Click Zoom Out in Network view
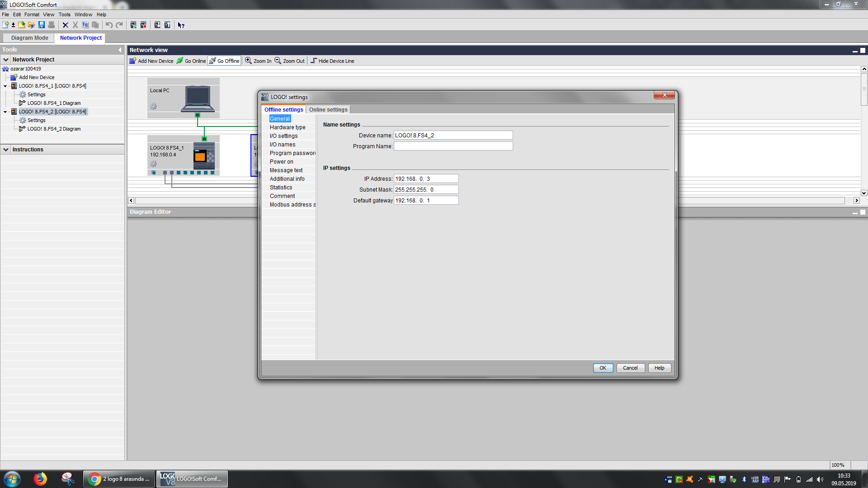 (290, 61)
